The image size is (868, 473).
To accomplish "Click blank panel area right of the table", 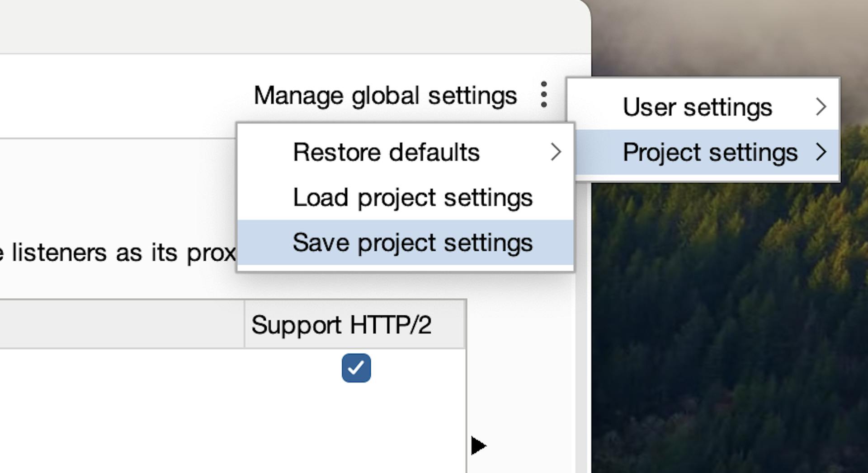I will click(x=520, y=361).
